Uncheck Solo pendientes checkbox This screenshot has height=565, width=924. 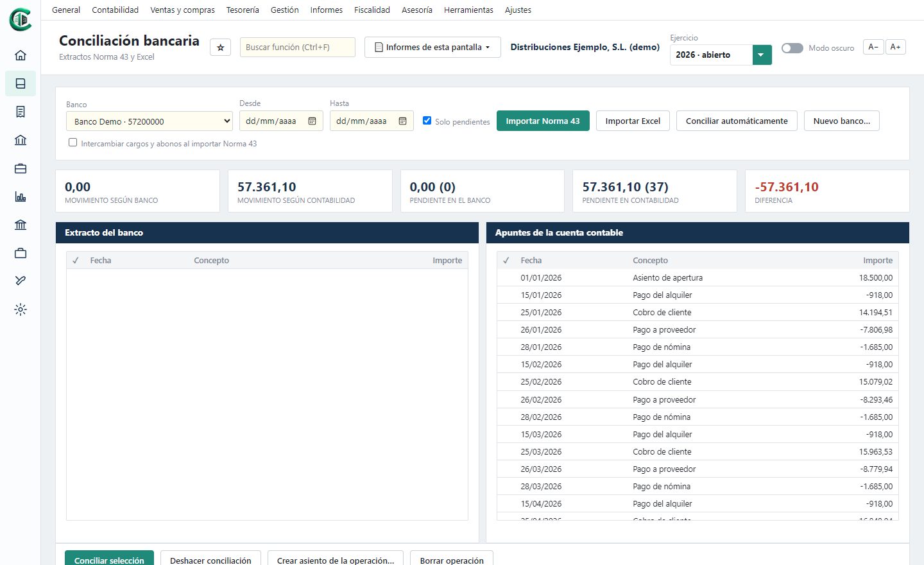[x=427, y=120]
